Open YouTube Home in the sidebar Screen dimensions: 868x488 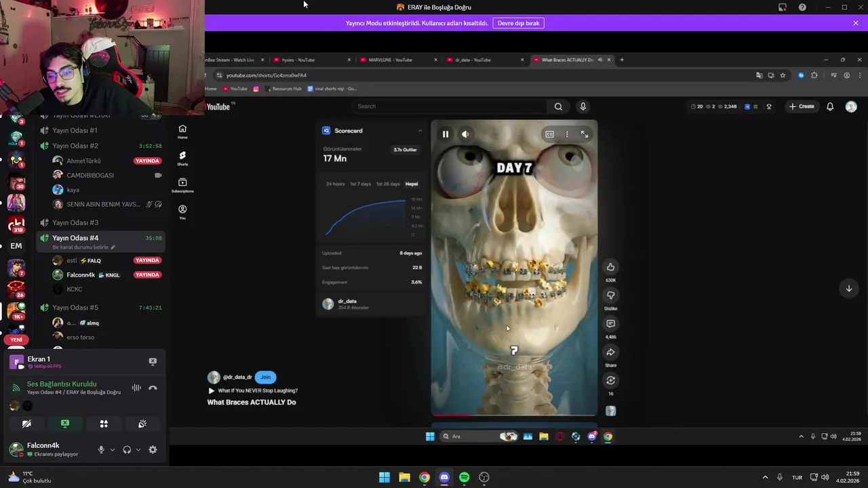[x=182, y=131]
